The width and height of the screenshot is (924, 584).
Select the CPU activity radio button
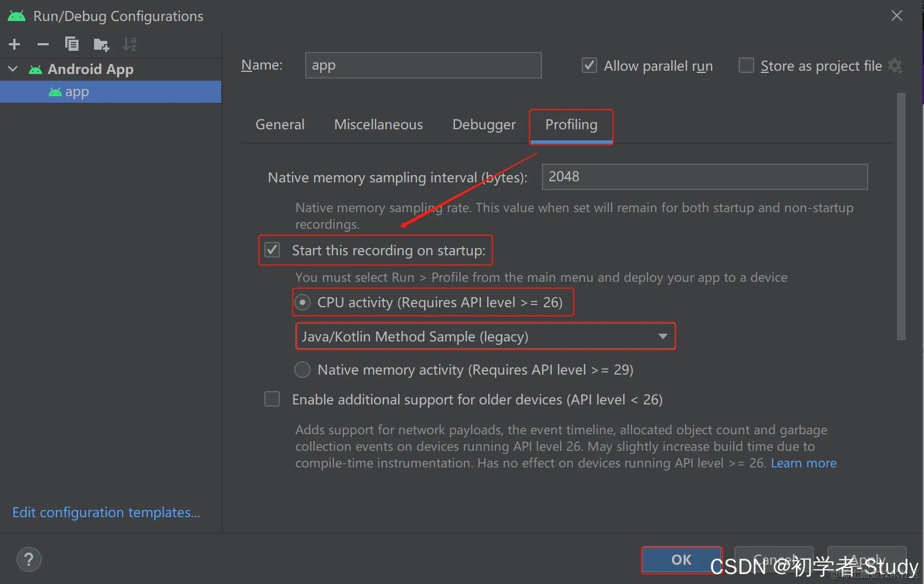302,303
